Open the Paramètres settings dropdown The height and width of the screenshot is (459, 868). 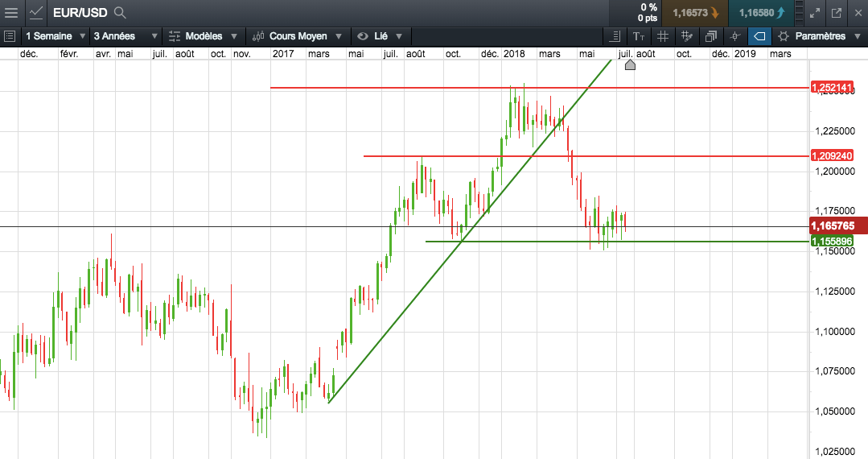tap(819, 36)
